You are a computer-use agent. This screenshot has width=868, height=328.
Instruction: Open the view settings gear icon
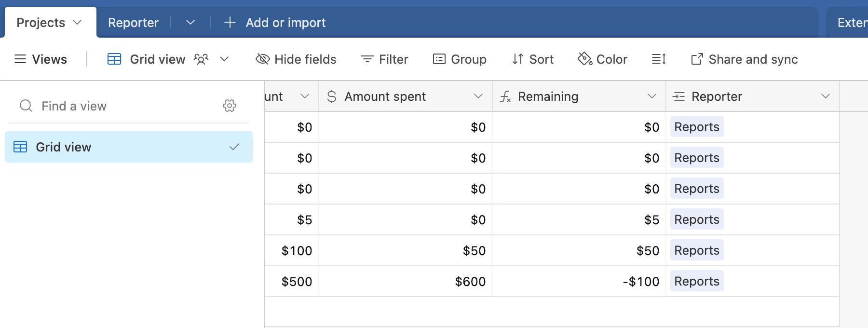click(x=230, y=106)
